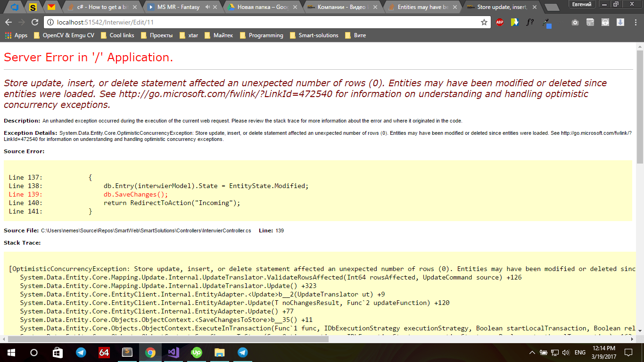
Task: Open Visual Studio Code from the taskbar
Action: 173,352
